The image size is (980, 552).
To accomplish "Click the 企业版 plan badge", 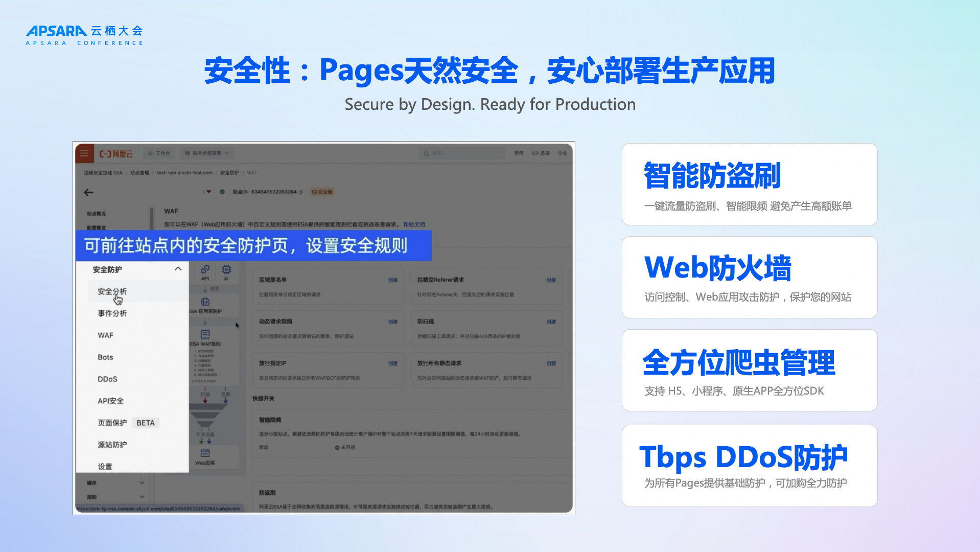I will [x=322, y=192].
